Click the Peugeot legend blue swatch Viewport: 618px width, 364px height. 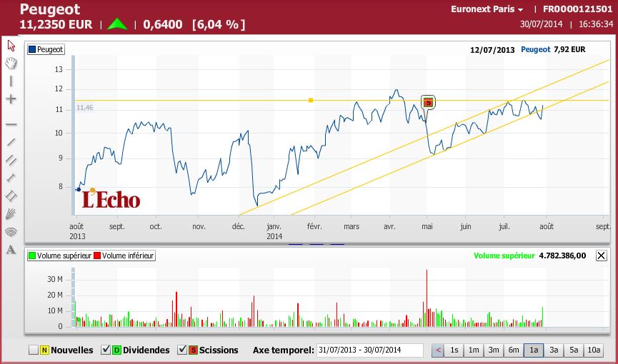pyautogui.click(x=32, y=50)
